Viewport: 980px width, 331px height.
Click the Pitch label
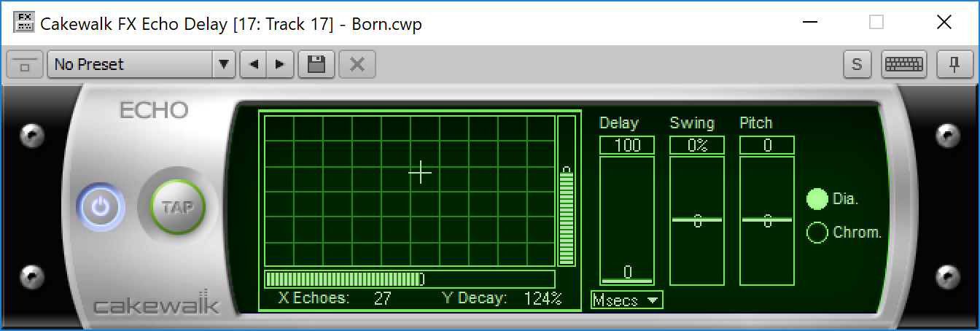(x=756, y=122)
